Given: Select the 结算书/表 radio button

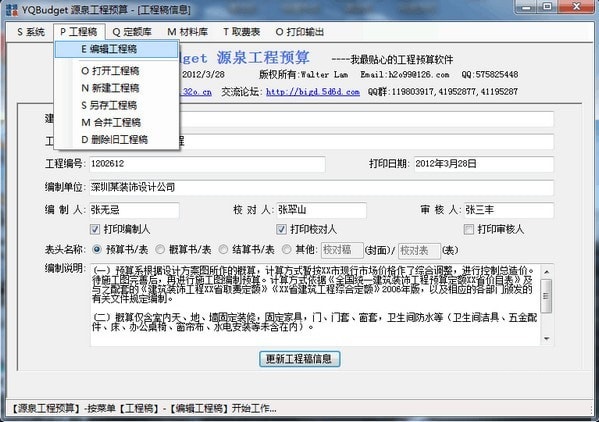Looking at the screenshot, I should 223,250.
